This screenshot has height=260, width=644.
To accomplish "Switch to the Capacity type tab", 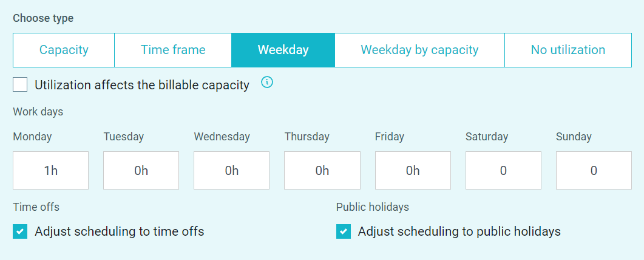I will coord(64,50).
